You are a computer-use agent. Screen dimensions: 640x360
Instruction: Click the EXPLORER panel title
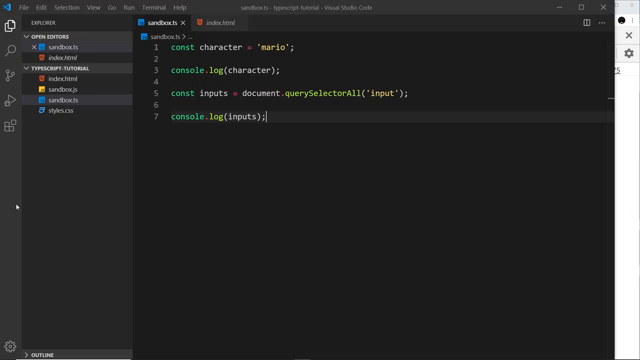[43, 23]
